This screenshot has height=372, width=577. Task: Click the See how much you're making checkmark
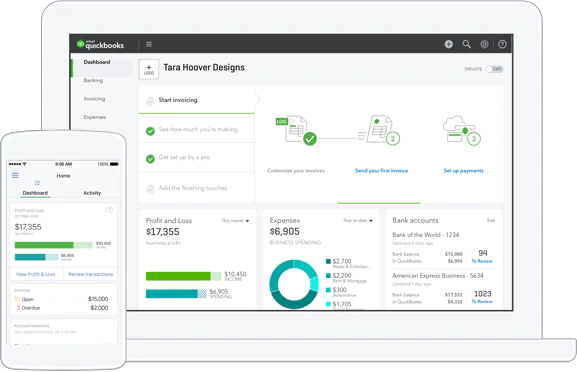tap(150, 131)
